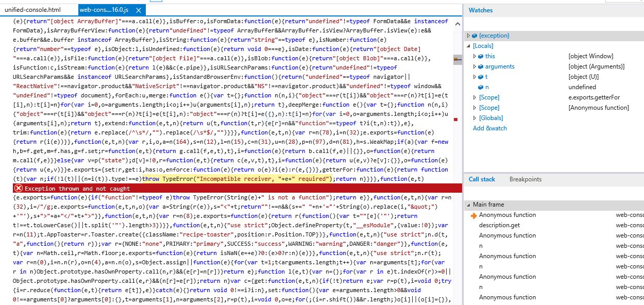Click the cube icon beside the 'this' variable

[480, 56]
